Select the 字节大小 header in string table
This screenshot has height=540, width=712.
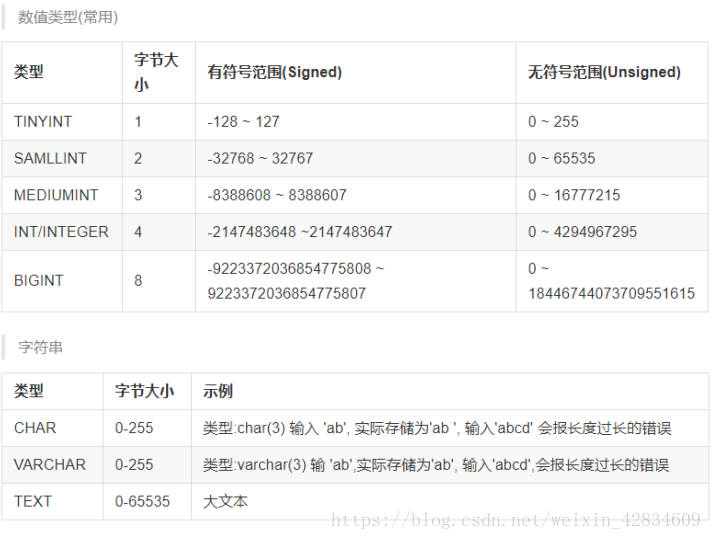147,391
